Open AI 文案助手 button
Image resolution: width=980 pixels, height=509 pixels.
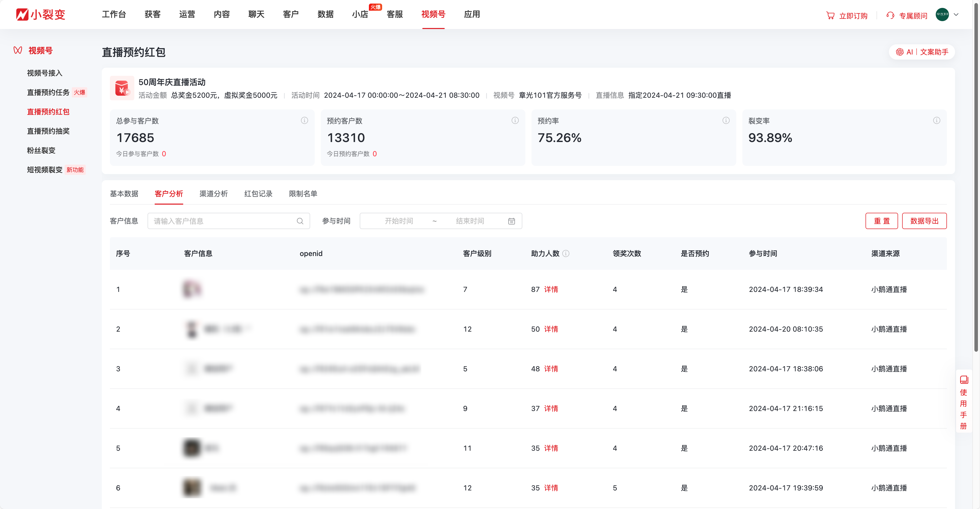[x=922, y=52]
